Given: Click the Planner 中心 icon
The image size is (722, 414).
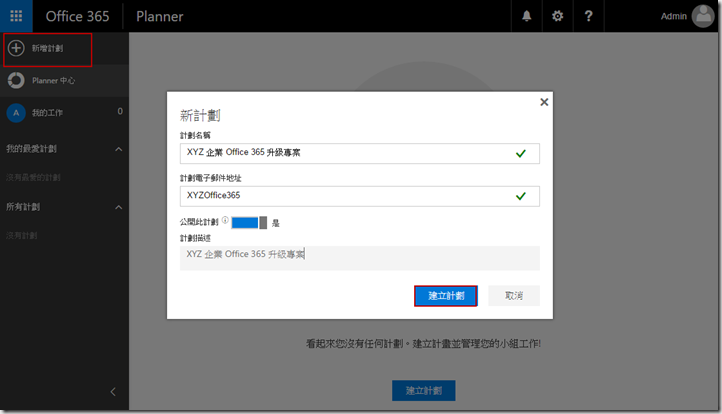Looking at the screenshot, I should (16, 81).
